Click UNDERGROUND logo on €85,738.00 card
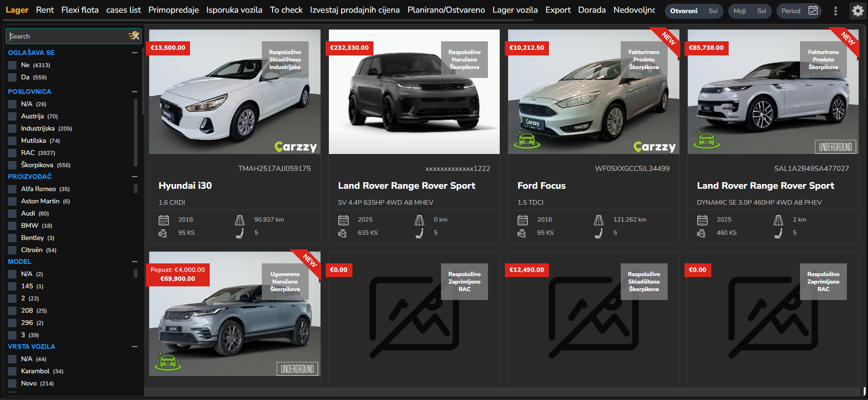 pyautogui.click(x=835, y=147)
